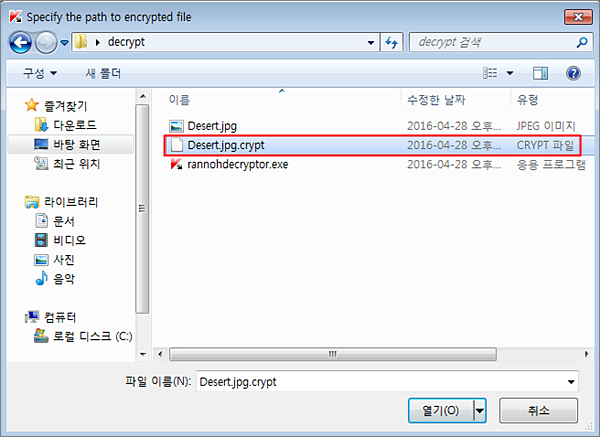Viewport: 600px width, 437px height.
Task: Click the horizontal scrollbar thumb
Action: (x=333, y=354)
